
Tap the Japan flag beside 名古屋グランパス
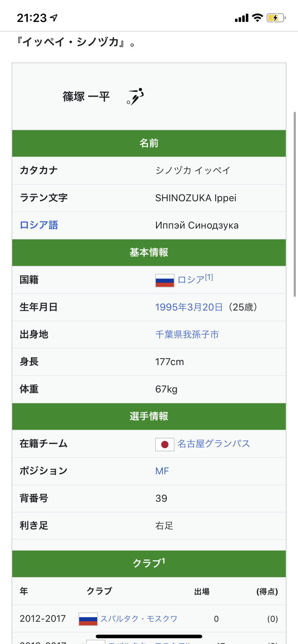coord(165,445)
